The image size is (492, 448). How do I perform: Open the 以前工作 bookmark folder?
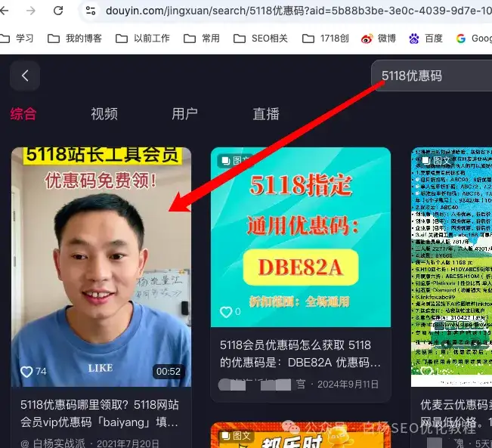click(142, 39)
